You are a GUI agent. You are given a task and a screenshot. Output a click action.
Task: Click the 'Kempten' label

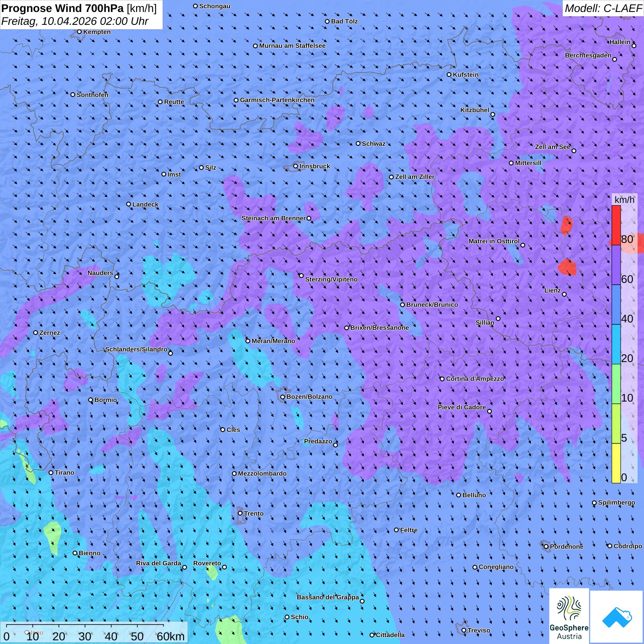[x=97, y=32]
